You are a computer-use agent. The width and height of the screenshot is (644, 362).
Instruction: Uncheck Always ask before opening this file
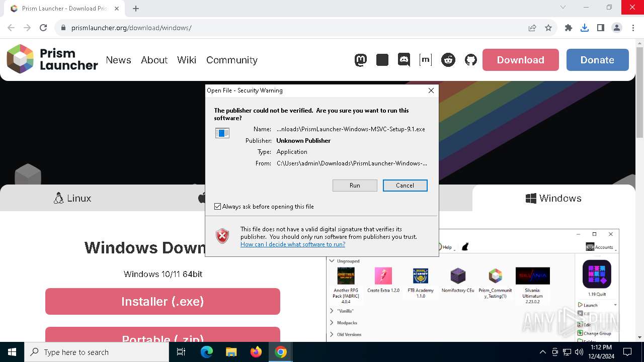coord(218,207)
